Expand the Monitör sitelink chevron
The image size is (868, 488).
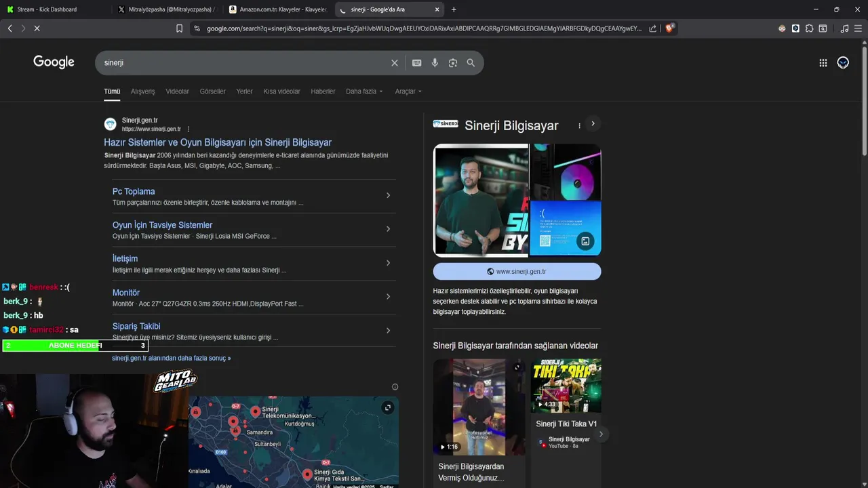pos(388,297)
